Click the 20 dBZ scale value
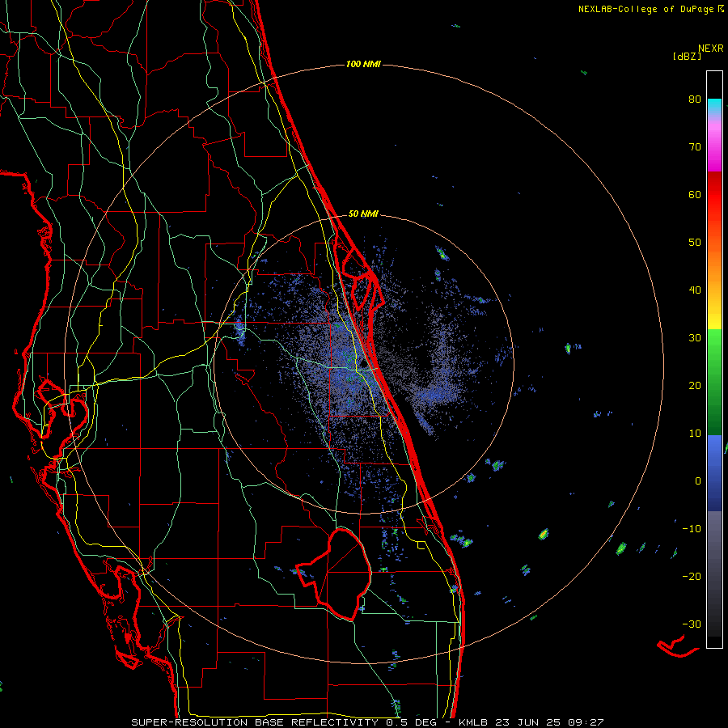The height and width of the screenshot is (728, 728). coord(695,386)
